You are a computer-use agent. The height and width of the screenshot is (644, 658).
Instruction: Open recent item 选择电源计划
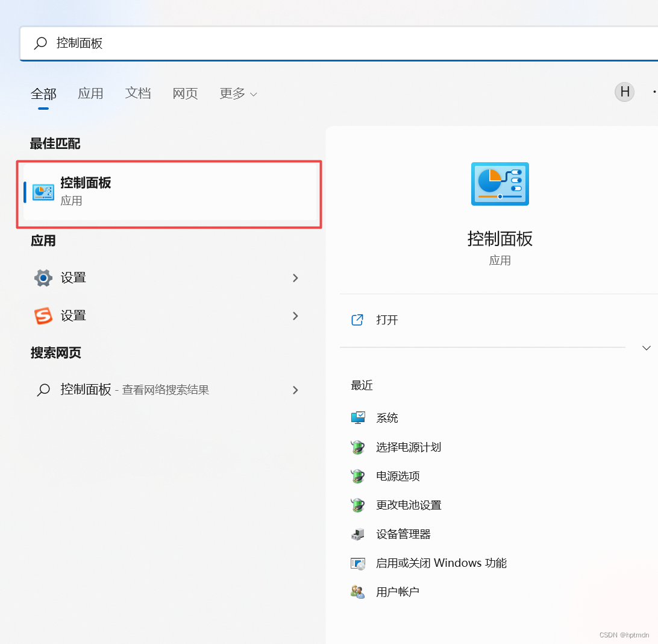409,447
